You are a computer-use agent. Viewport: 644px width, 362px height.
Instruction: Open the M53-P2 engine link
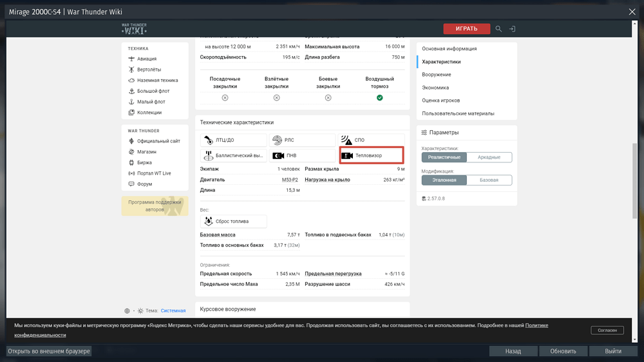(290, 180)
